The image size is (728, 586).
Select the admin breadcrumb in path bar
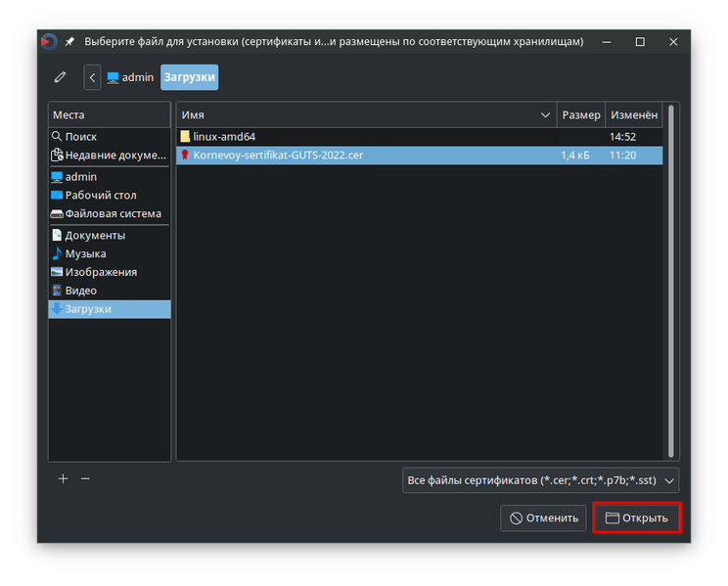click(130, 77)
